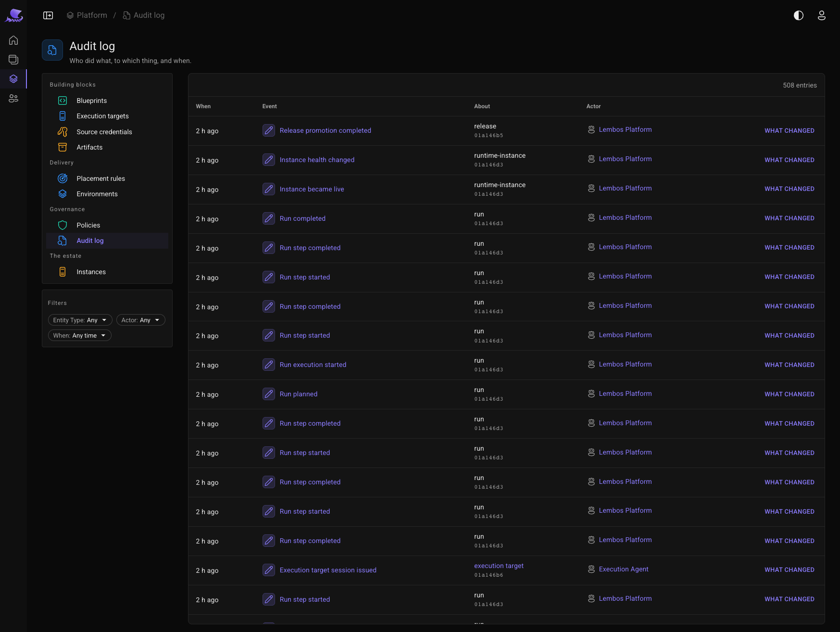This screenshot has height=632, width=840.
Task: Click the Audit log breadcrumb
Action: coord(144,15)
